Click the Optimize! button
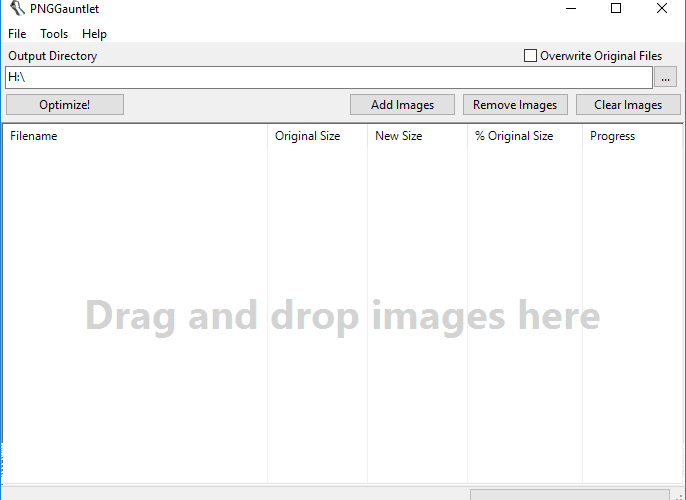The image size is (686, 500). [65, 105]
